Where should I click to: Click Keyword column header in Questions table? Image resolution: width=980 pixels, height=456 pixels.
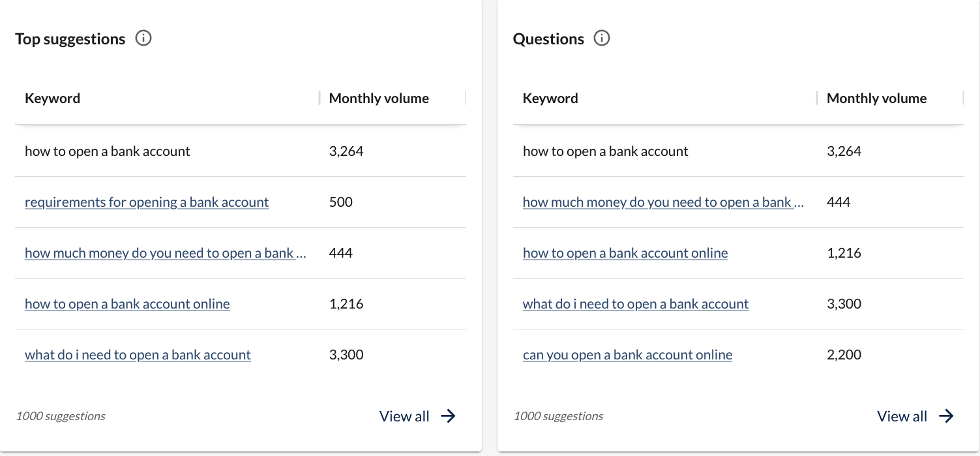pos(550,99)
